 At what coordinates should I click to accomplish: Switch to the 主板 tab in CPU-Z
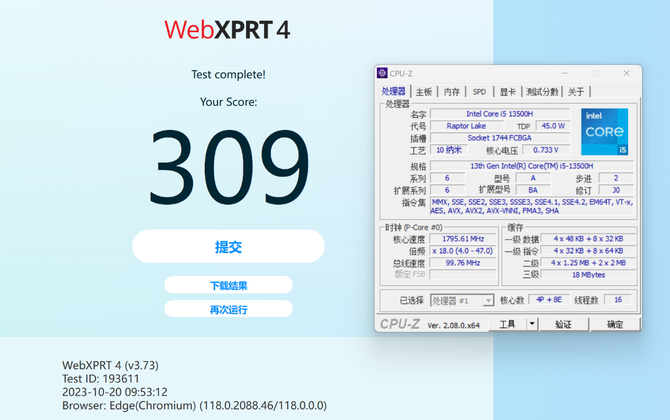point(424,92)
